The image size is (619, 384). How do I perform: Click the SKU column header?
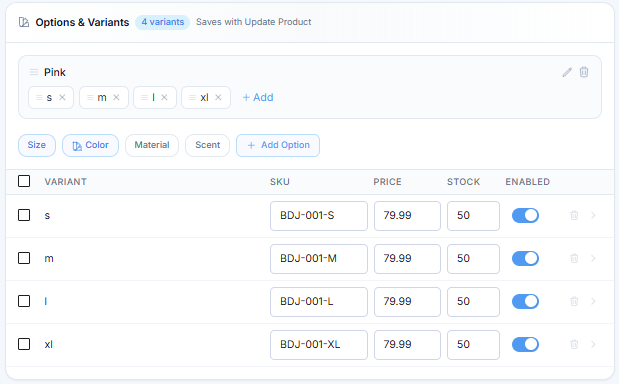point(280,182)
